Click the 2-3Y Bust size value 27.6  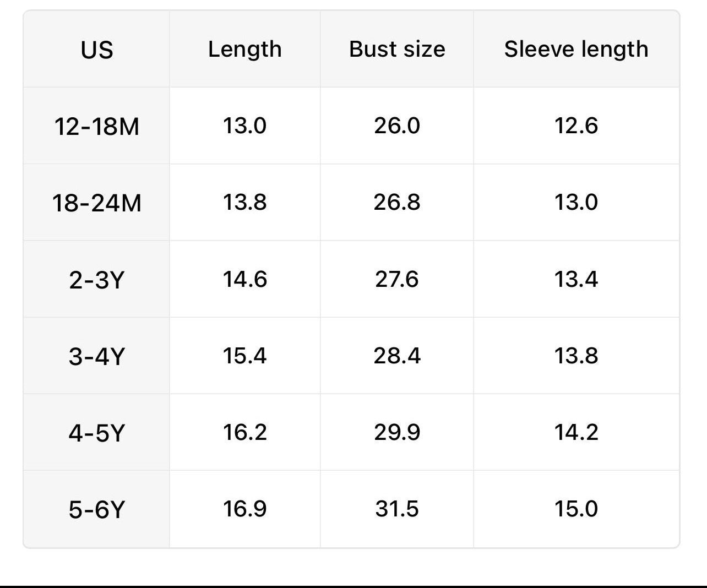[397, 280]
